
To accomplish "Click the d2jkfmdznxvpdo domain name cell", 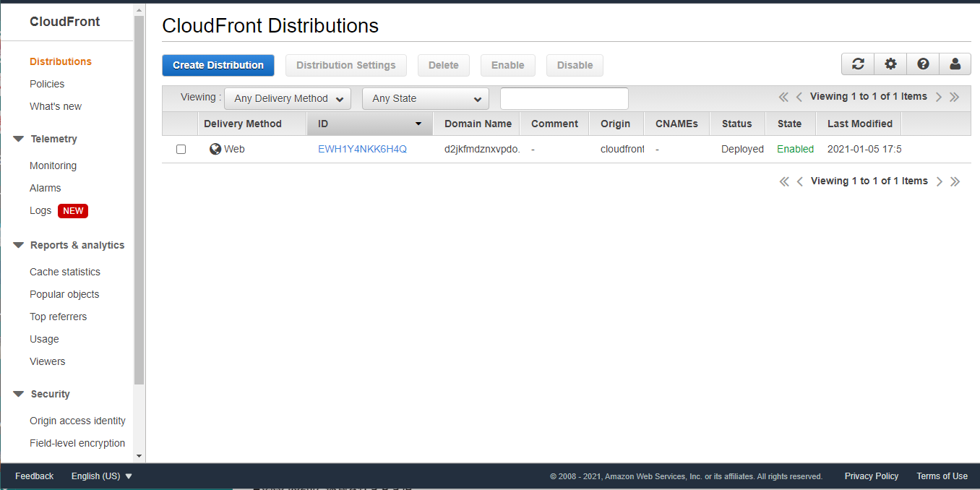I will pyautogui.click(x=482, y=149).
